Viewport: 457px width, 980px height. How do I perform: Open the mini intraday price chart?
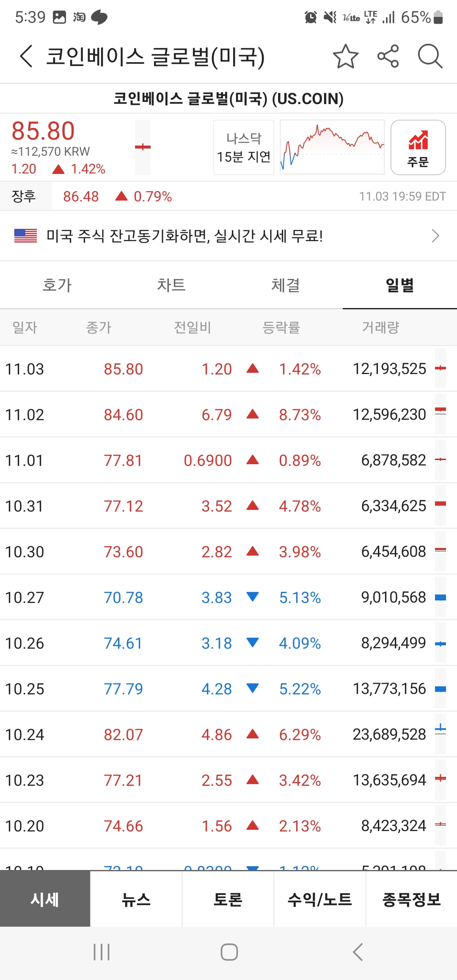[x=332, y=147]
